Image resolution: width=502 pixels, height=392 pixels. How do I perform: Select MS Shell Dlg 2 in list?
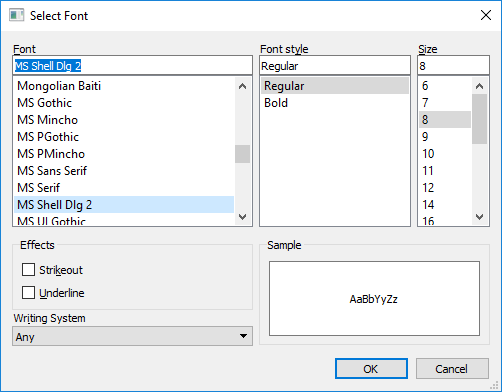pos(124,205)
